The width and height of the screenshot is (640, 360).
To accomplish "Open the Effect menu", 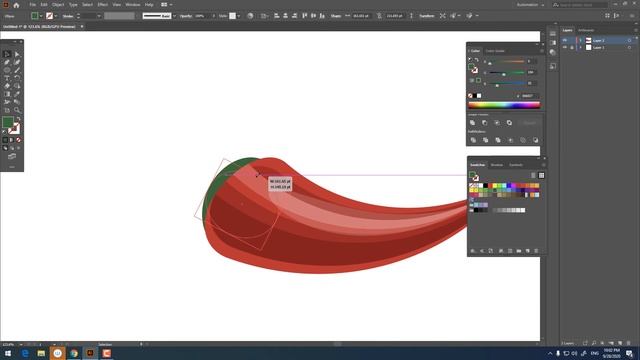I will [102, 5].
